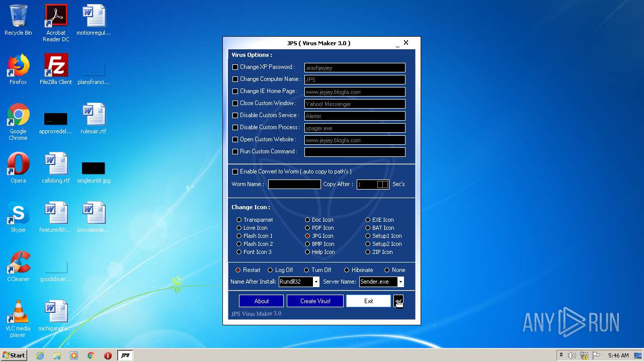Screen dimensions: 644x362
Task: Click the About button
Action: pos(262,301)
